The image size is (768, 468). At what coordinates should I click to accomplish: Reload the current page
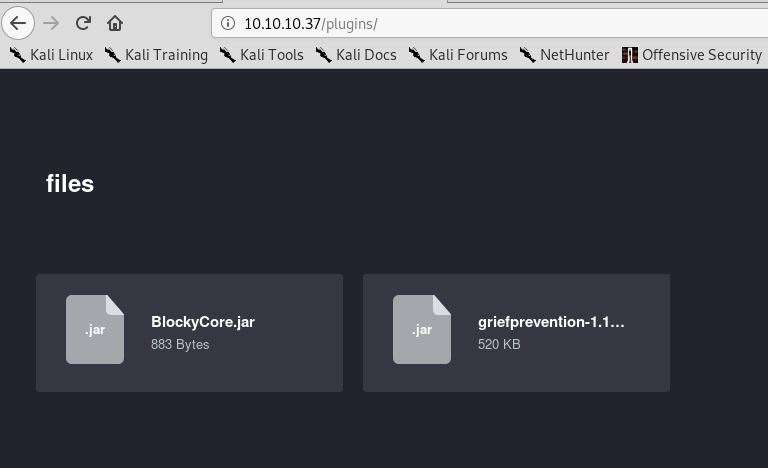click(84, 22)
